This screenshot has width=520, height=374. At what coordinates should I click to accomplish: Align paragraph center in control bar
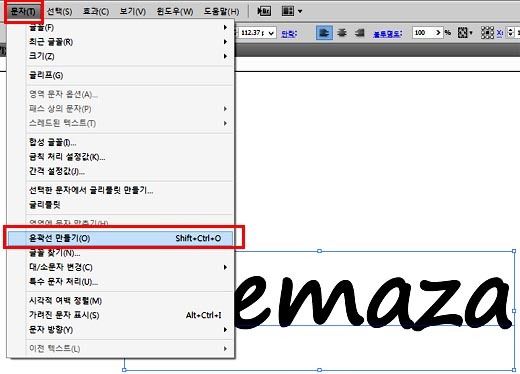[x=342, y=33]
